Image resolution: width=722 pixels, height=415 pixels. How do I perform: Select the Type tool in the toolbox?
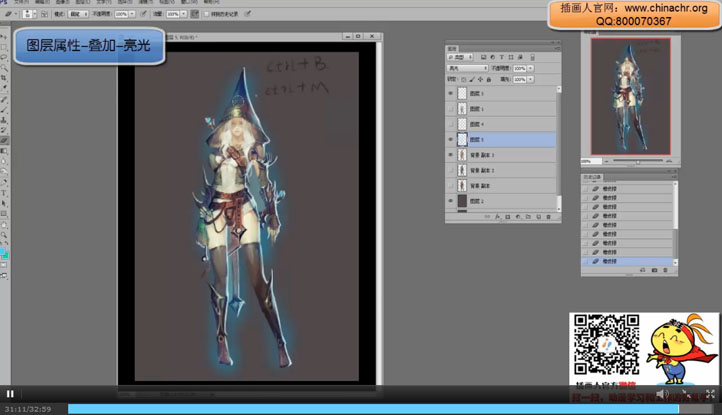coord(4,192)
